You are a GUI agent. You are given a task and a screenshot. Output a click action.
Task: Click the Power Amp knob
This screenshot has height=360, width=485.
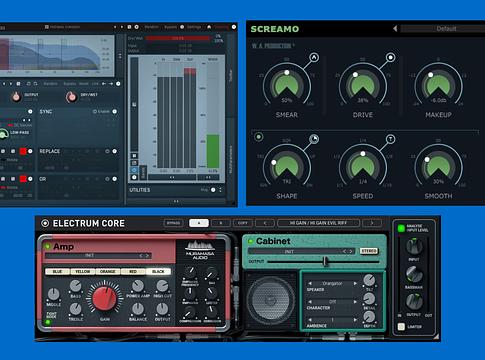(x=138, y=286)
